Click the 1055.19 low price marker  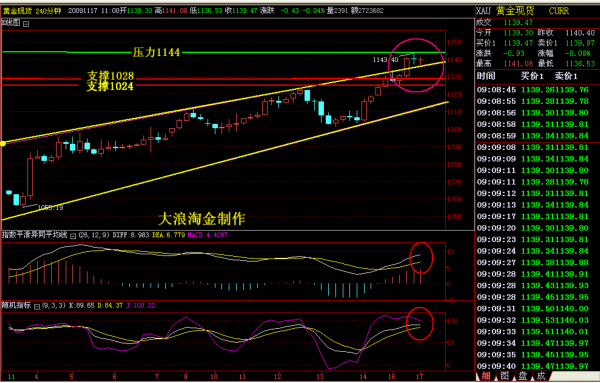(50, 208)
